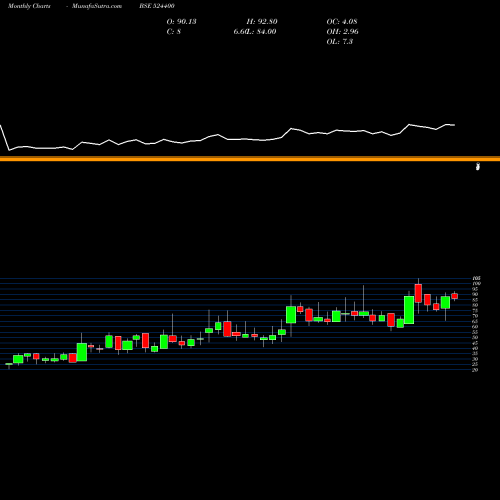500x500 pixels.
Task: Click the 60 price axis label
Action: (x=476, y=326)
